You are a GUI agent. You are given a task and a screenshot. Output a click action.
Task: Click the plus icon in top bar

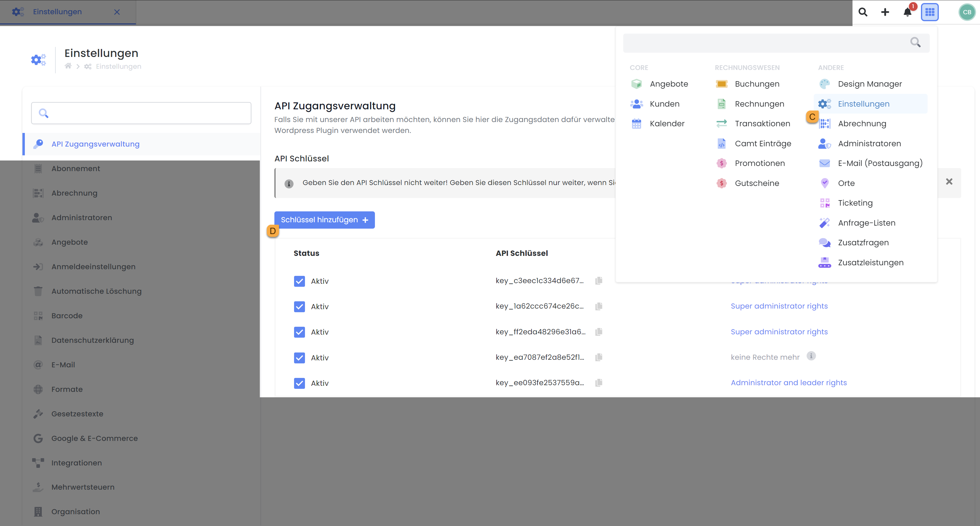885,12
